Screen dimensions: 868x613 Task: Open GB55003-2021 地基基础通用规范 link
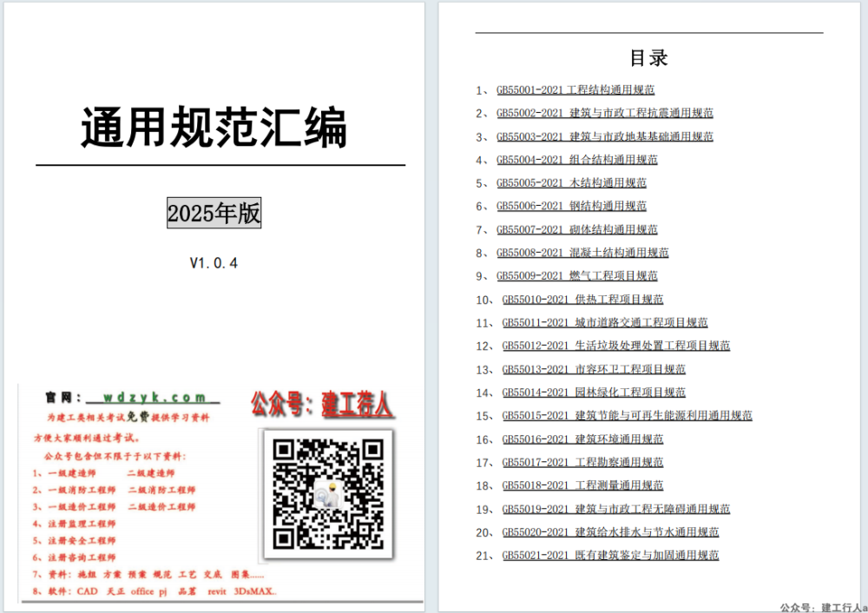click(604, 136)
